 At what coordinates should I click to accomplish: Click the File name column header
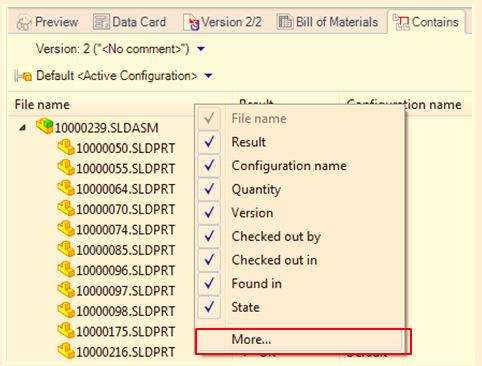point(42,105)
